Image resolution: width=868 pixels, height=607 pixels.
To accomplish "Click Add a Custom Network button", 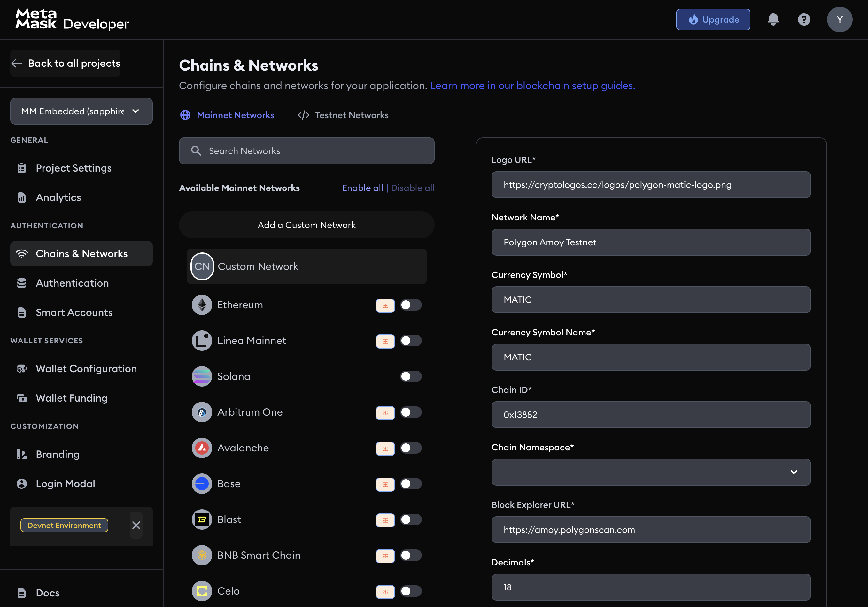I will pyautogui.click(x=306, y=225).
